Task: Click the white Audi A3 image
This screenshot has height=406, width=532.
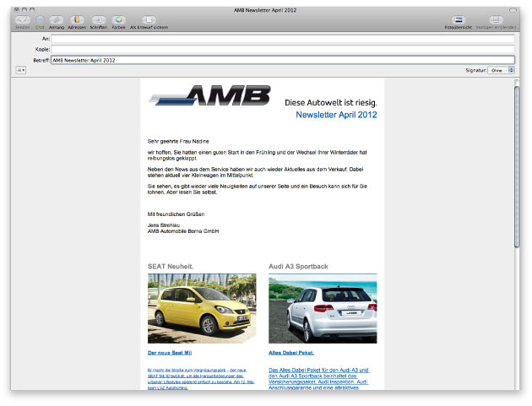Action: pos(323,309)
